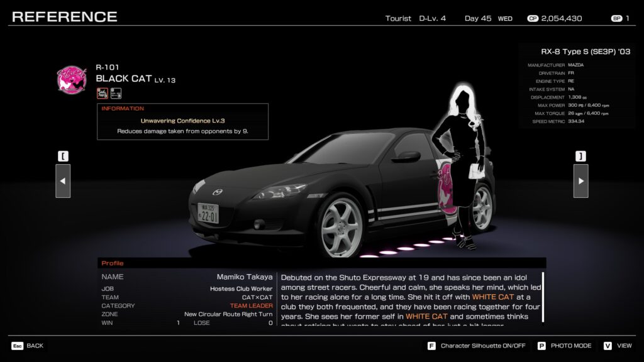Select the second skill icon under BLACK CAT
Viewport: 644px width, 362px height.
tap(116, 93)
